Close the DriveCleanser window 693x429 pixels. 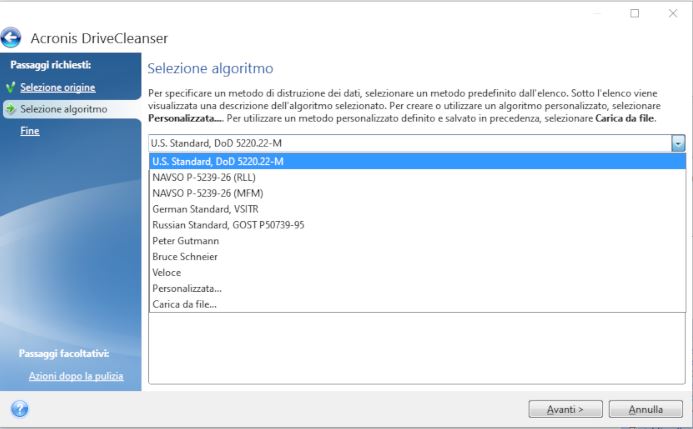tap(673, 13)
